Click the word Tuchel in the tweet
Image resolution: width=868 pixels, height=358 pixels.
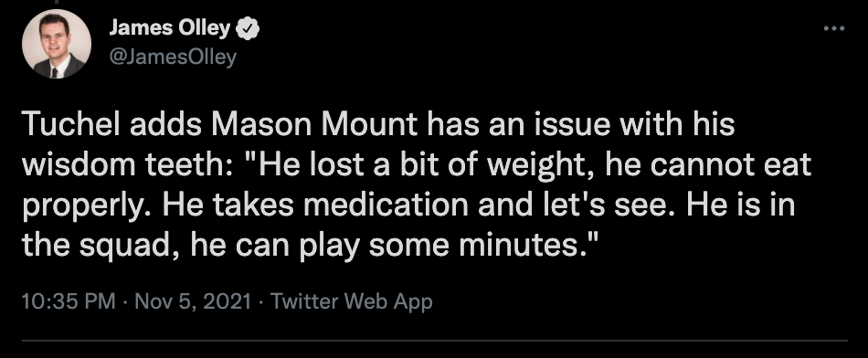point(72,126)
